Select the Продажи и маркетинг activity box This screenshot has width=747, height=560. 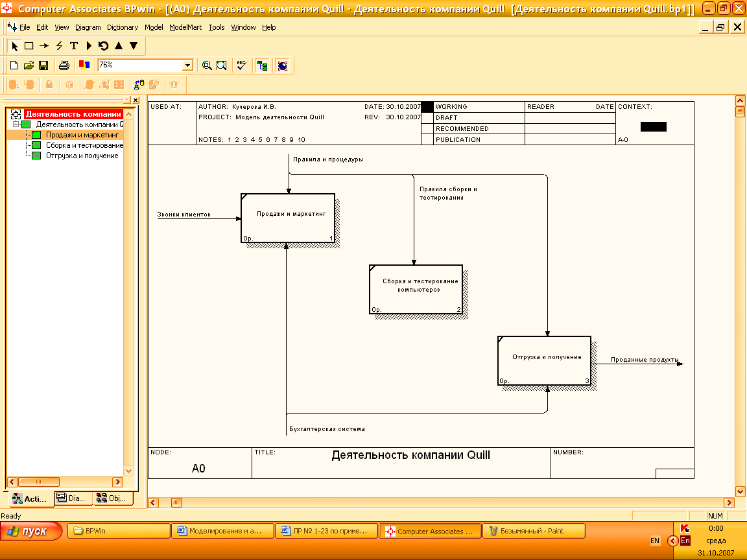click(288, 218)
